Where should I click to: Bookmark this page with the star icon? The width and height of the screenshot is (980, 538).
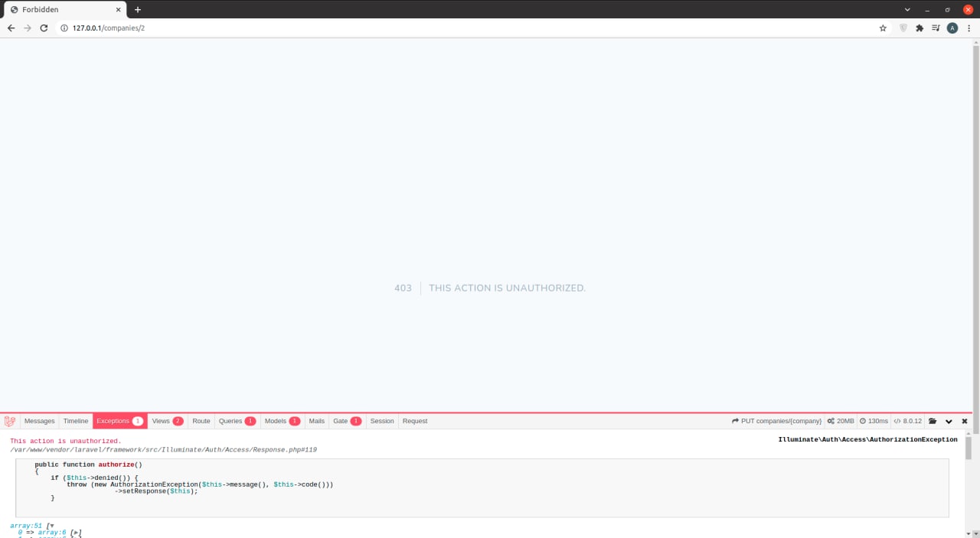883,28
